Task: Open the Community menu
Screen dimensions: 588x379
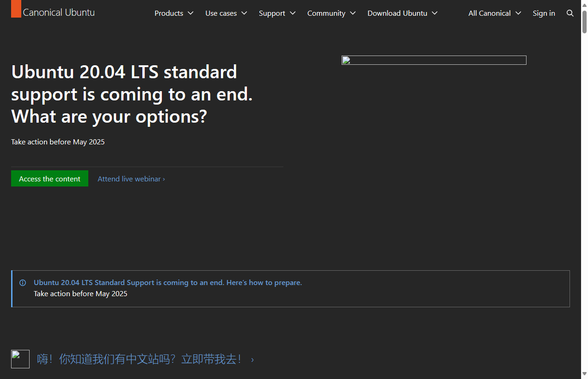Action: pyautogui.click(x=331, y=13)
